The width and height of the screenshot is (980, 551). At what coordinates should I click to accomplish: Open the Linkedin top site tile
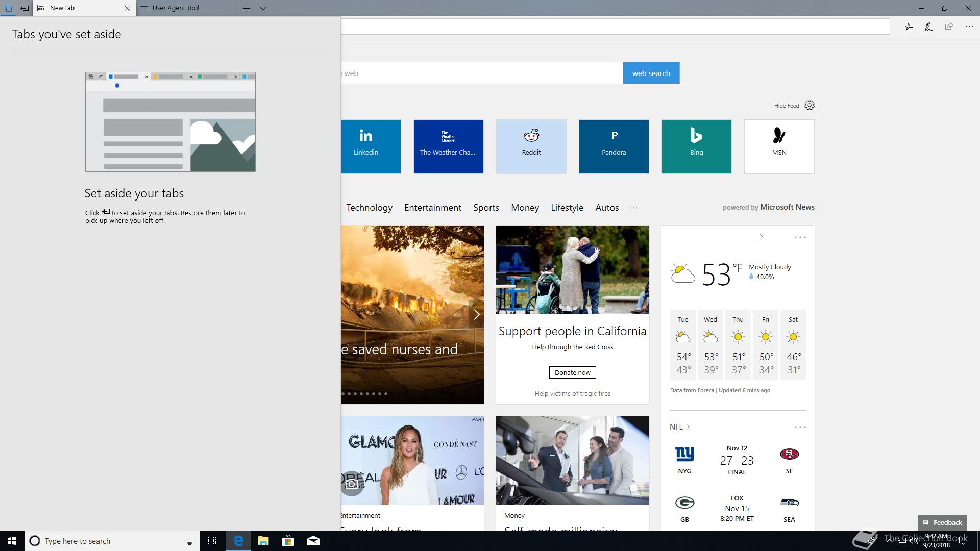click(371, 146)
